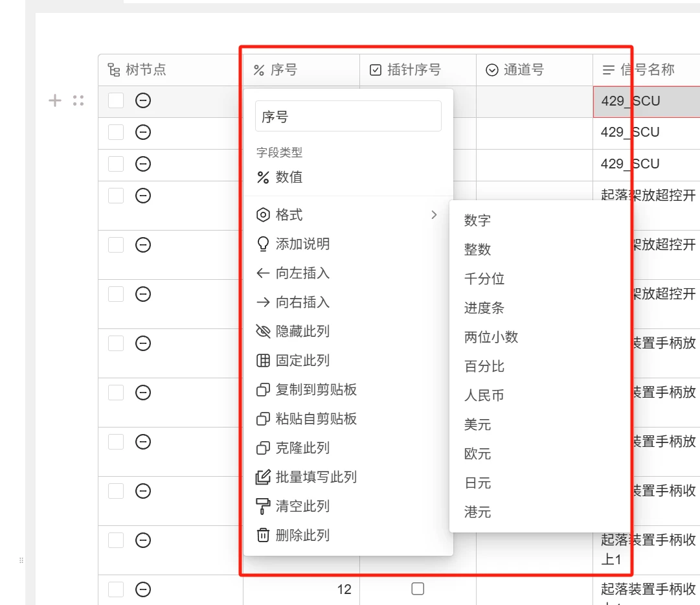
Task: Expand the 格式 submenu
Action: pos(348,215)
